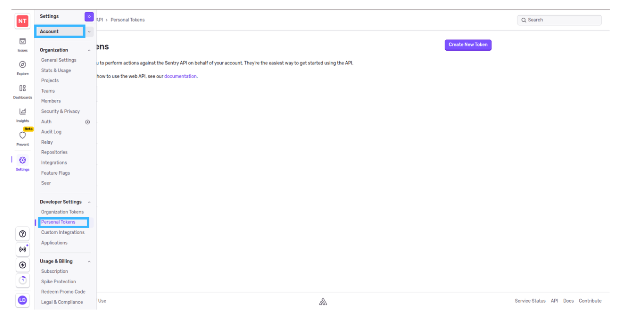Open Integrations settings
This screenshot has width=644, height=325.
coord(54,163)
